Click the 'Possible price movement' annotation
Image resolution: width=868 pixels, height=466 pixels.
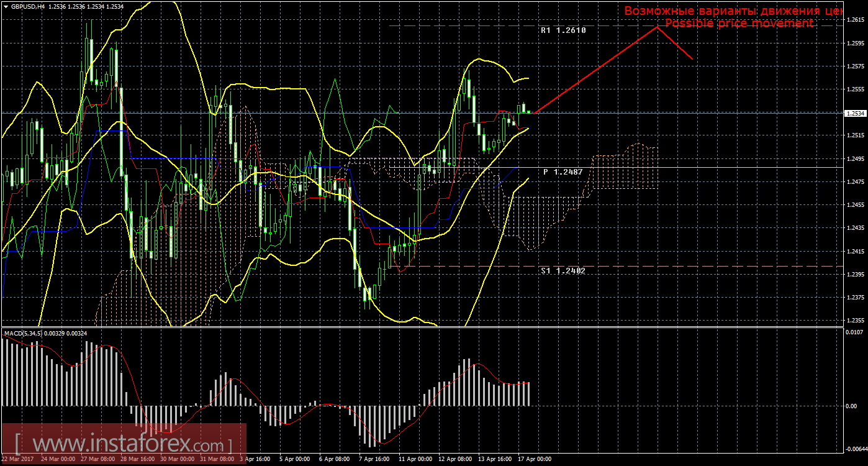pyautogui.click(x=739, y=23)
